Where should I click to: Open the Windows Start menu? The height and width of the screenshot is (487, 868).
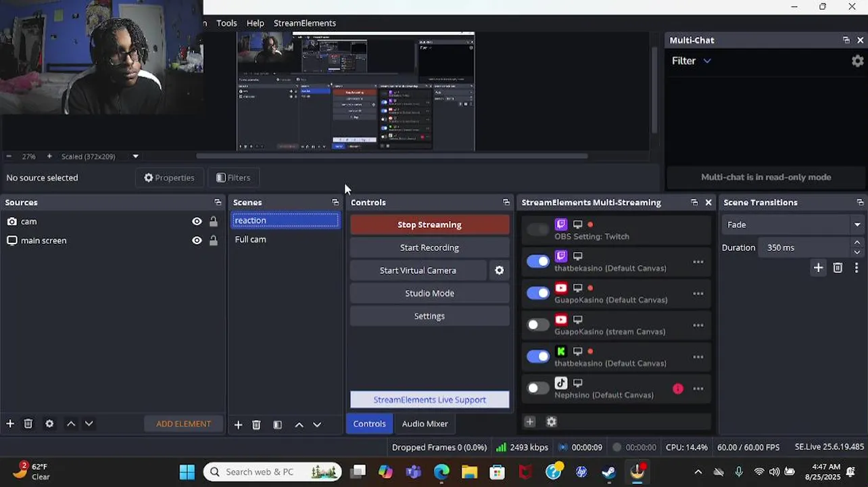(x=187, y=472)
